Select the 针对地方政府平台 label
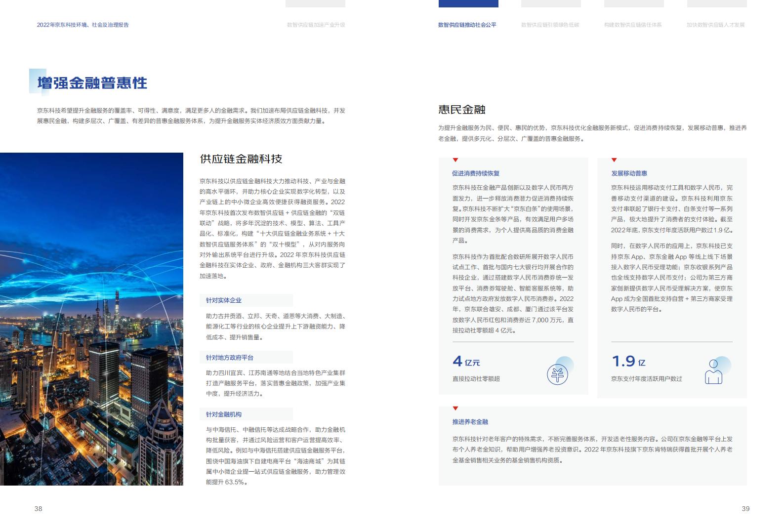The width and height of the screenshot is (784, 532). coord(230,358)
